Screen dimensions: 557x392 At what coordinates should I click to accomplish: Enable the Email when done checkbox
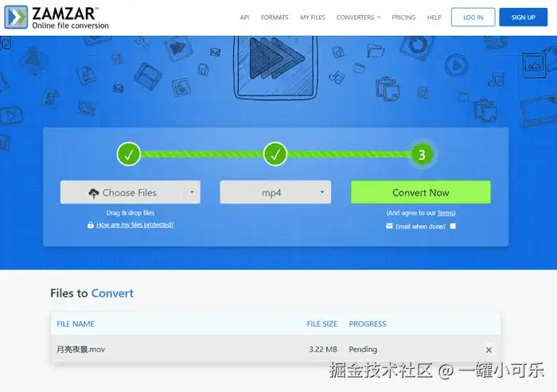[x=453, y=226]
